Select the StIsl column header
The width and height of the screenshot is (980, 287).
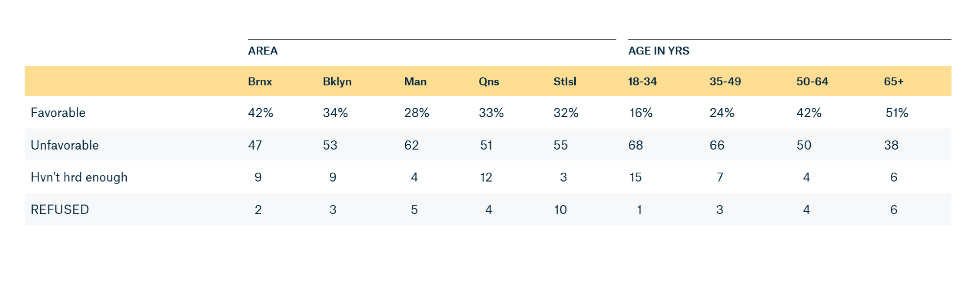tap(564, 81)
